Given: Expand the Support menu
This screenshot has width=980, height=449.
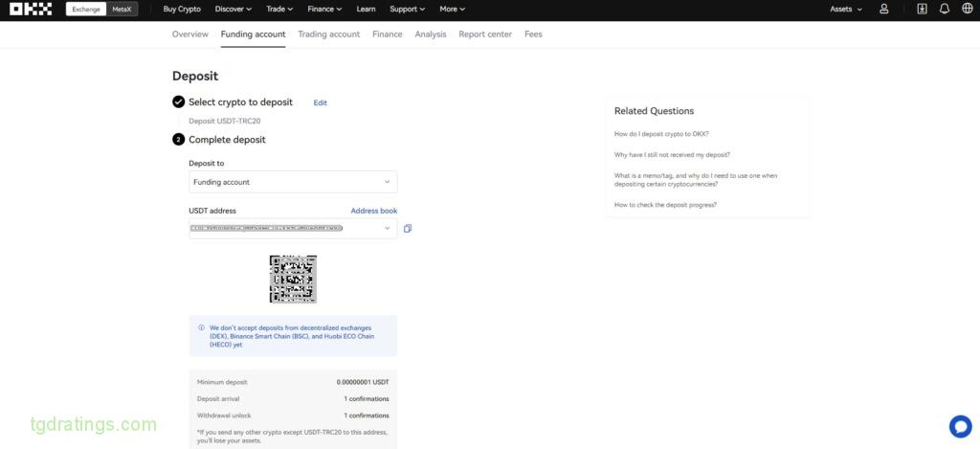Looking at the screenshot, I should coord(407,10).
